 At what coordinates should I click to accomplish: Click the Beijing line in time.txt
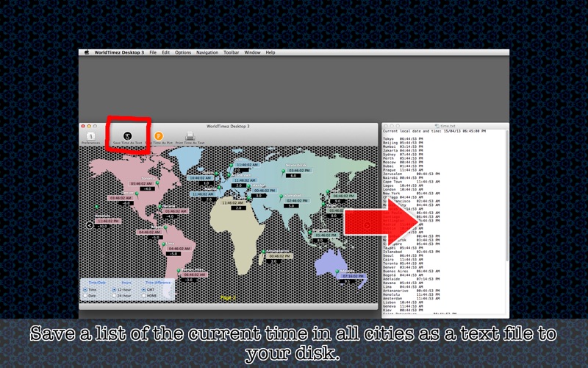tap(403, 143)
